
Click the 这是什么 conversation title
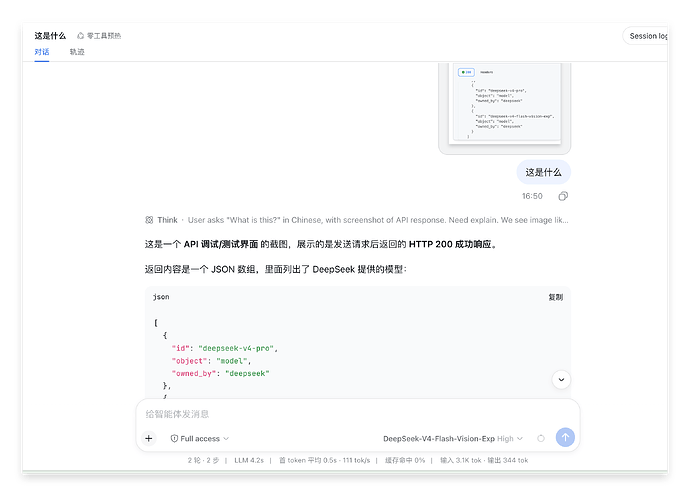point(50,36)
